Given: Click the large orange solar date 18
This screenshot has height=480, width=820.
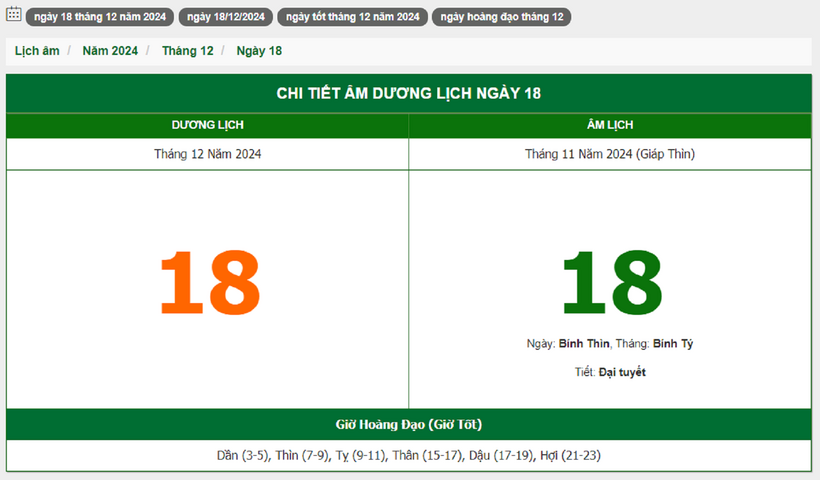Looking at the screenshot, I should pyautogui.click(x=208, y=282).
